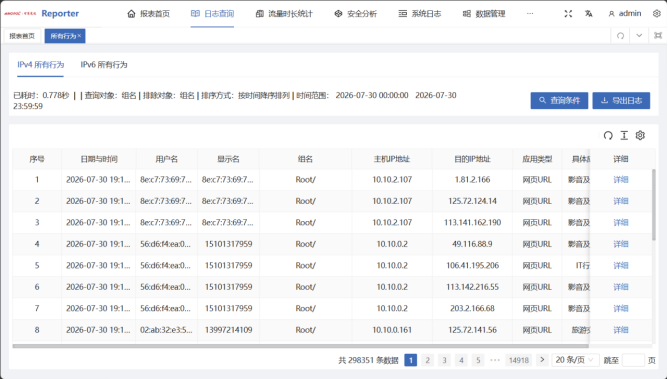Open 详细 link for row 3
The height and width of the screenshot is (379, 668).
(x=621, y=223)
